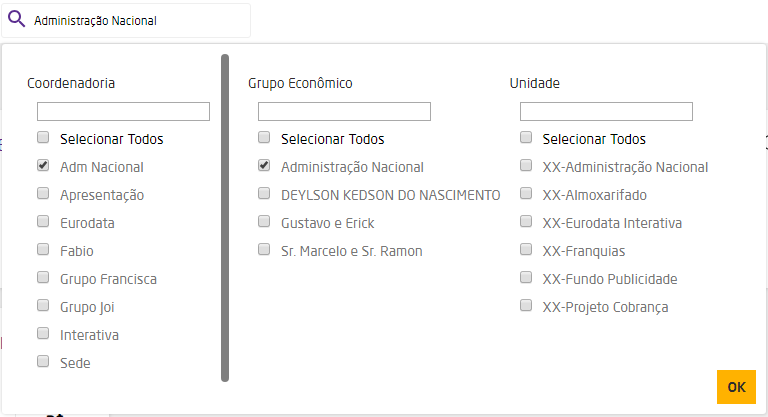Uncheck the Adm Nacional checkbox
768x417 pixels.
(x=43, y=167)
